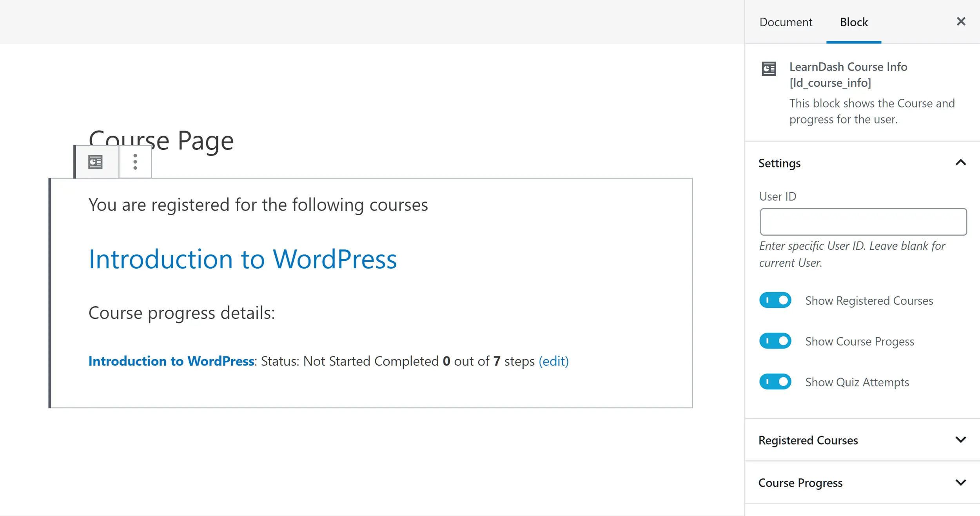Click the LearnDash Course Info sidebar icon
Image resolution: width=980 pixels, height=516 pixels.
tap(769, 69)
